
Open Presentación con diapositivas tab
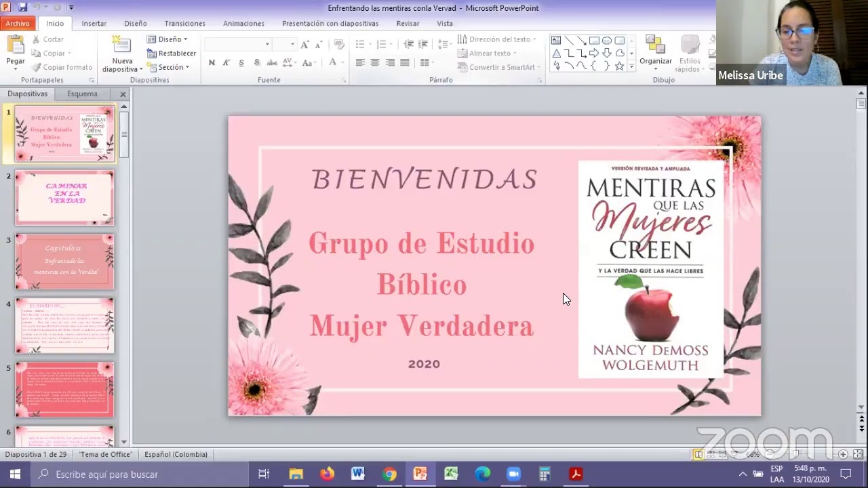330,23
